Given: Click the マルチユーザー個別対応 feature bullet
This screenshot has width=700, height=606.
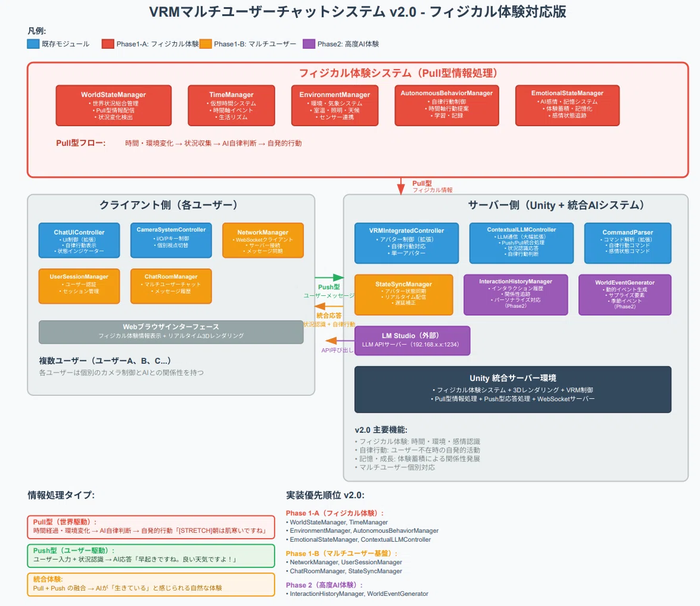Looking at the screenshot, I should point(395,467).
